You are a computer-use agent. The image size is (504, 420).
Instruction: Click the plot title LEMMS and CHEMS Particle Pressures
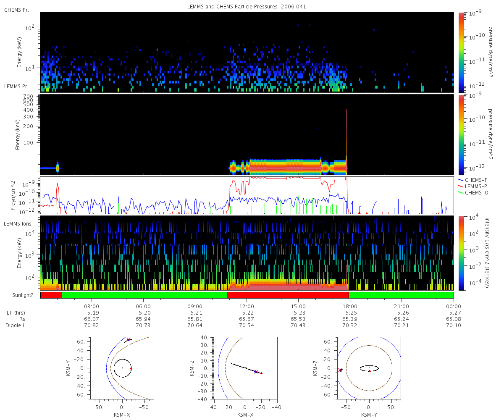[232, 7]
